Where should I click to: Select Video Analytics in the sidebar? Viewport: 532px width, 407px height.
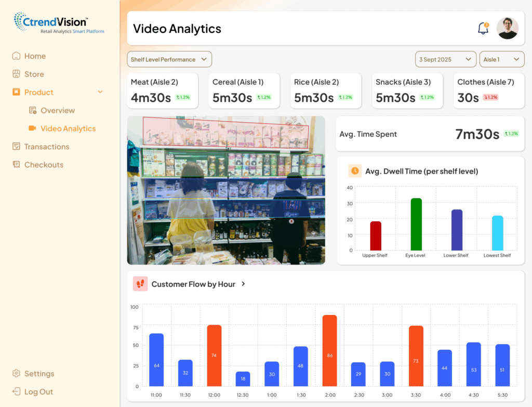[68, 128]
